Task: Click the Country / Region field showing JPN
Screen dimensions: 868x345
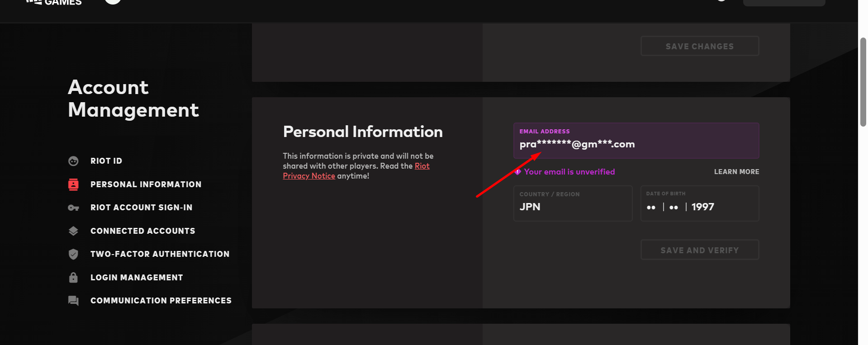Action: click(x=573, y=204)
